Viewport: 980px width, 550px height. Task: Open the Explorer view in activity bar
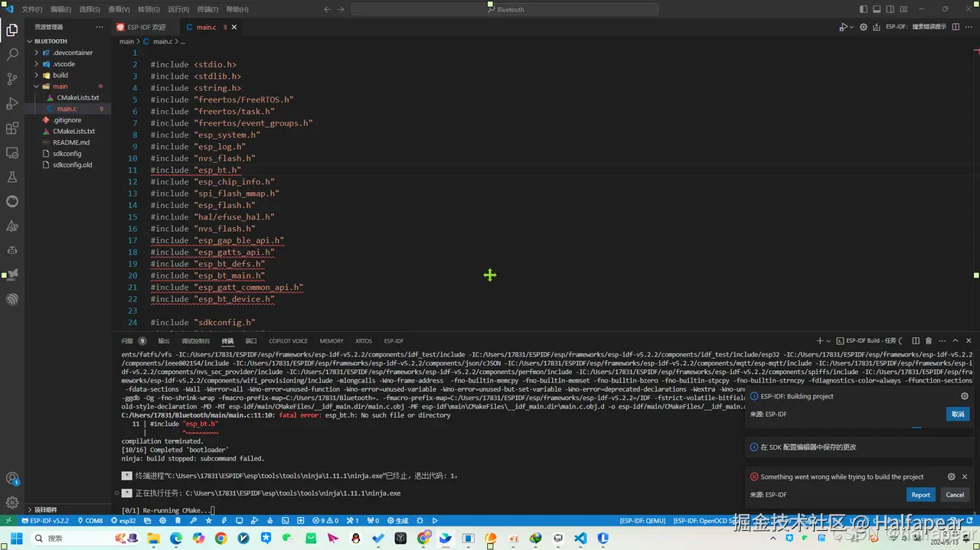click(x=12, y=31)
